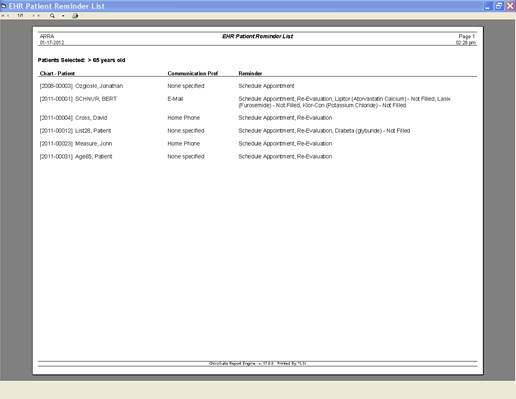Click the report title EHR Patient Reminder List
Screen dimensions: 516x399
point(258,36)
